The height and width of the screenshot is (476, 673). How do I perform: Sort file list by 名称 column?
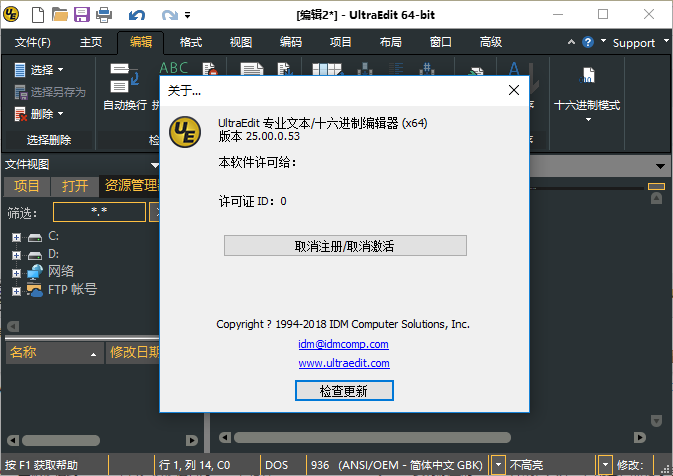pyautogui.click(x=54, y=353)
